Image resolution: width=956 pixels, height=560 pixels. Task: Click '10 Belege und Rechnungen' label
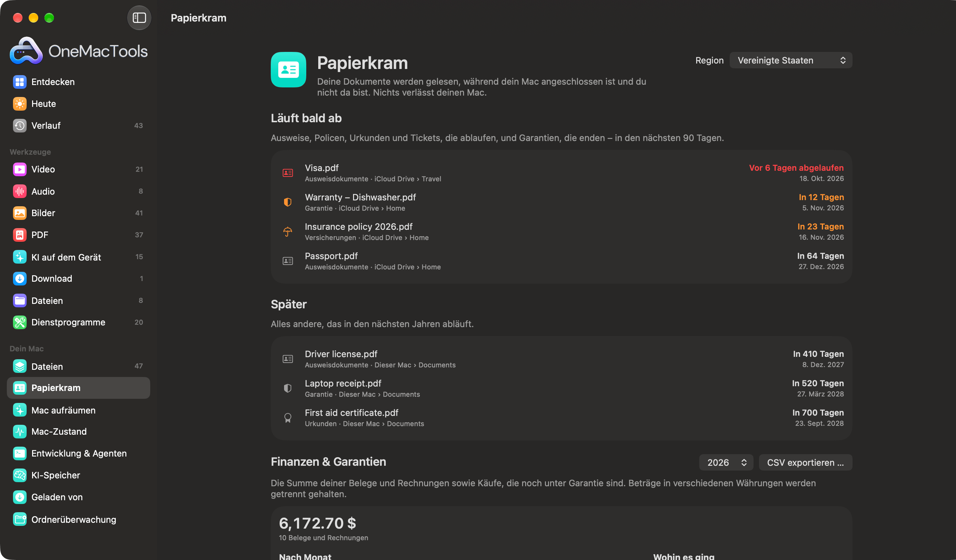pos(323,537)
